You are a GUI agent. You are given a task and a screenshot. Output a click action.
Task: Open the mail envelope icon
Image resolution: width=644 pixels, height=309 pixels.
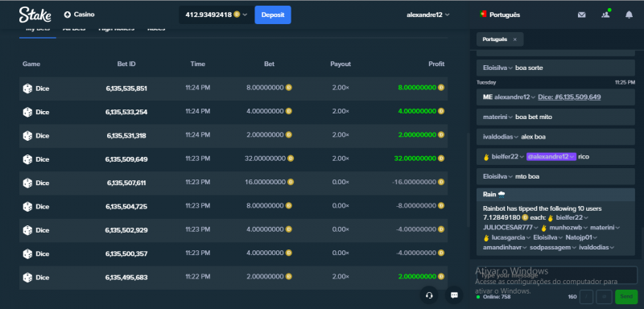[581, 14]
